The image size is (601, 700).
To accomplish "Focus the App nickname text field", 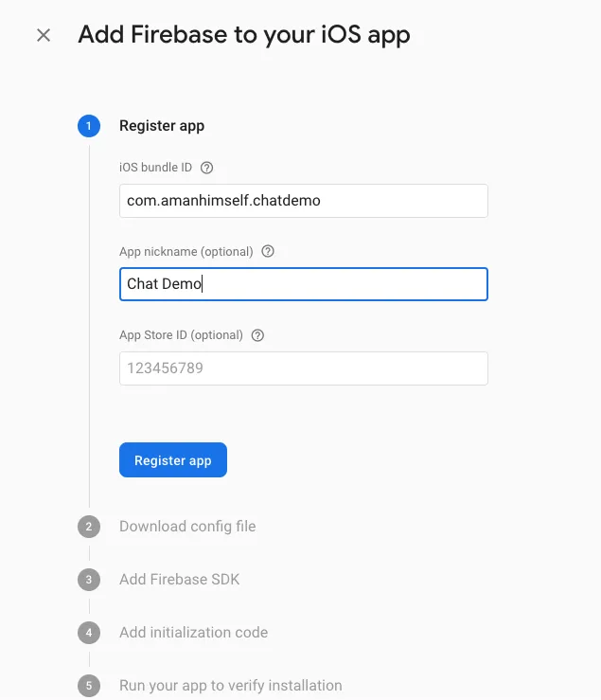I will [x=304, y=284].
